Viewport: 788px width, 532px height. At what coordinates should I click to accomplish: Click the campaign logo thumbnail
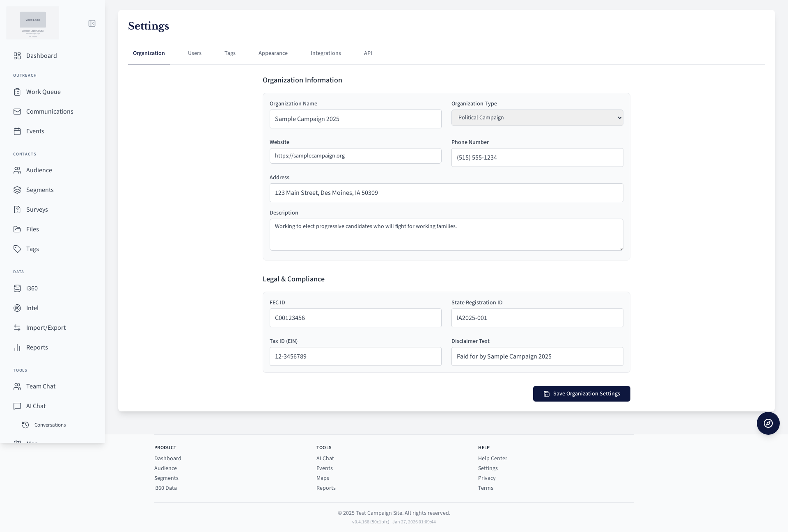click(33, 23)
